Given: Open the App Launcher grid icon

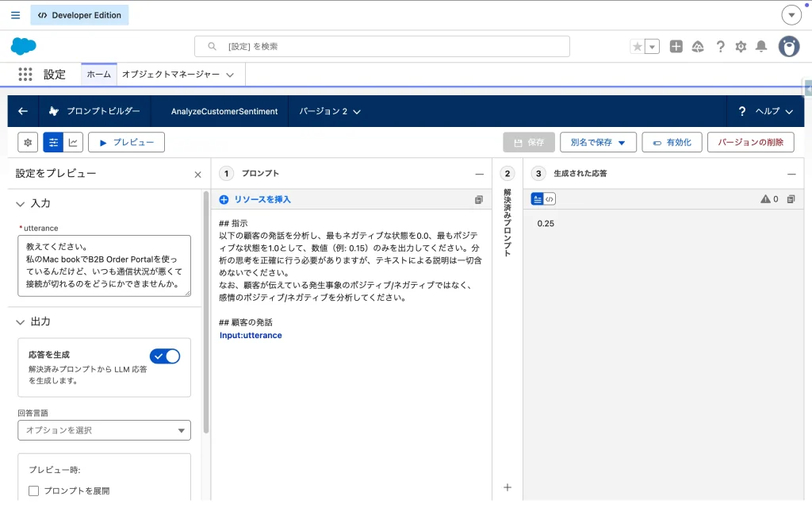Looking at the screenshot, I should tap(25, 75).
